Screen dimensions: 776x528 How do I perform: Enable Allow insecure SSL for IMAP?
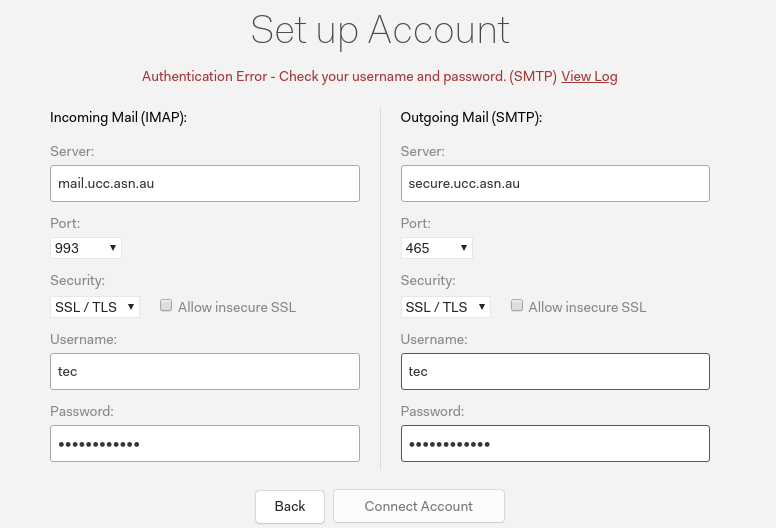coord(166,305)
